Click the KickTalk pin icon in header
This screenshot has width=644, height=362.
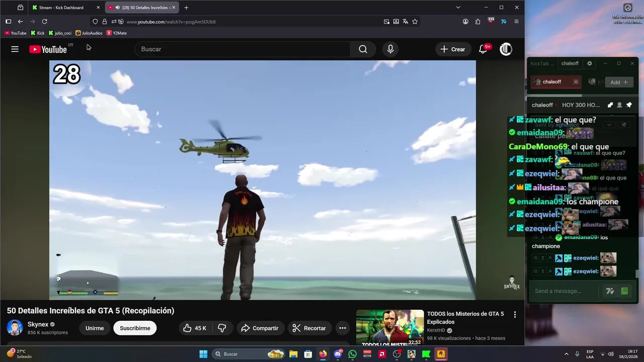629,105
